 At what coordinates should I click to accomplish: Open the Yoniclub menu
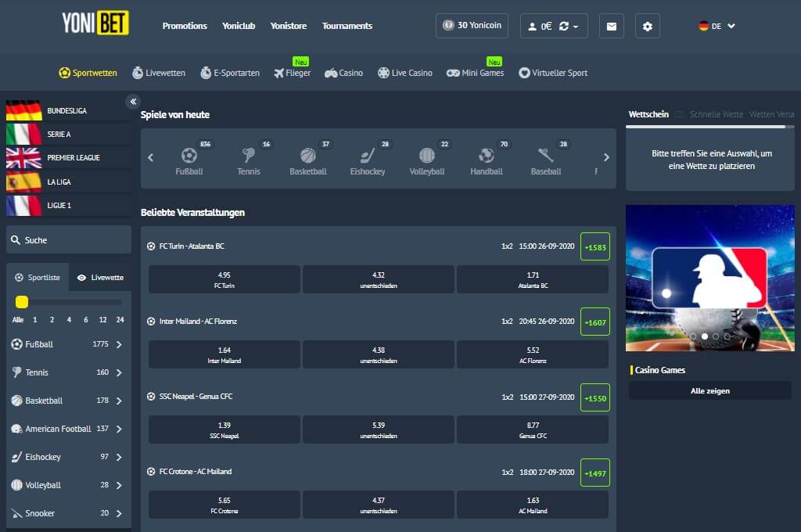pos(239,26)
